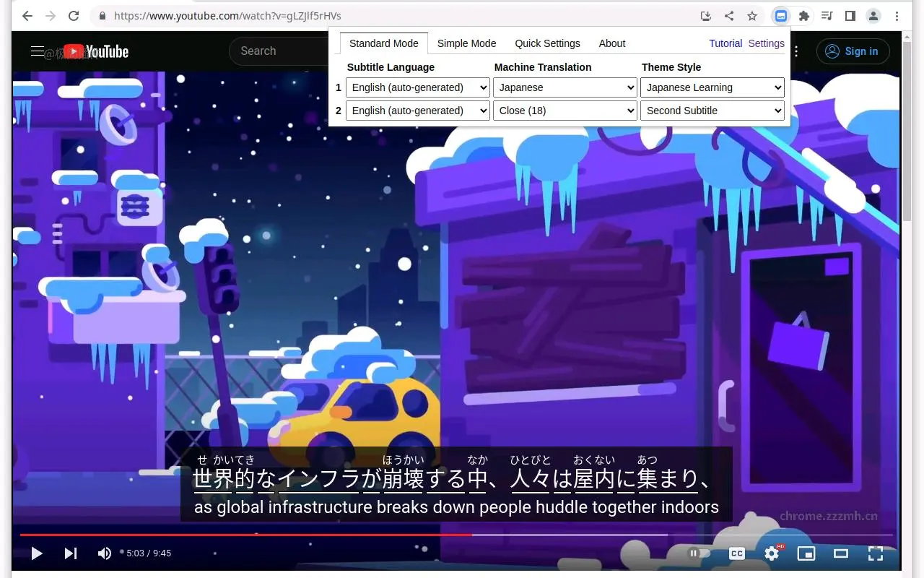Play the video

(36, 553)
